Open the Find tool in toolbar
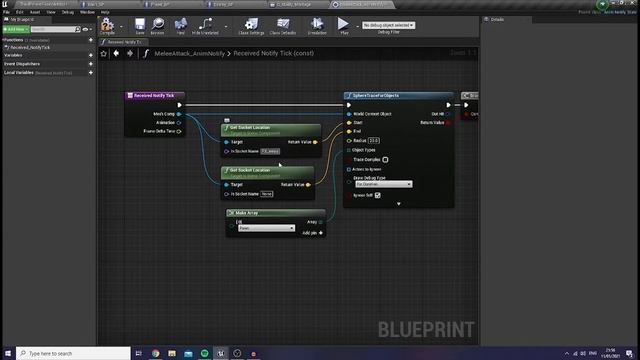Viewport: 640px width, 360px height. coord(181,25)
